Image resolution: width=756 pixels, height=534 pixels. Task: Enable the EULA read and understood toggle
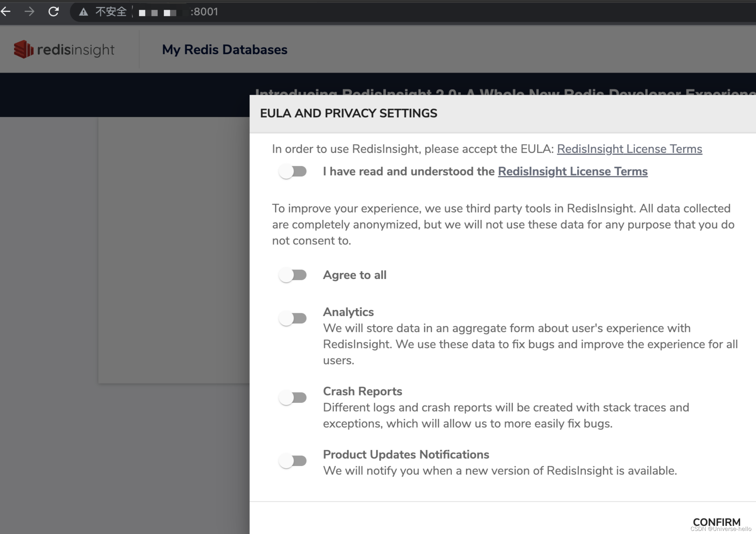tap(293, 171)
